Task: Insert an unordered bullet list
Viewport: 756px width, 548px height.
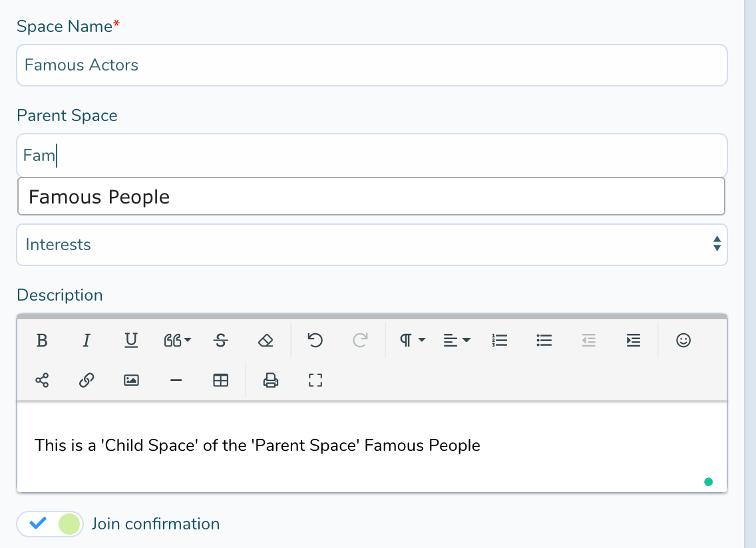Action: coord(544,341)
